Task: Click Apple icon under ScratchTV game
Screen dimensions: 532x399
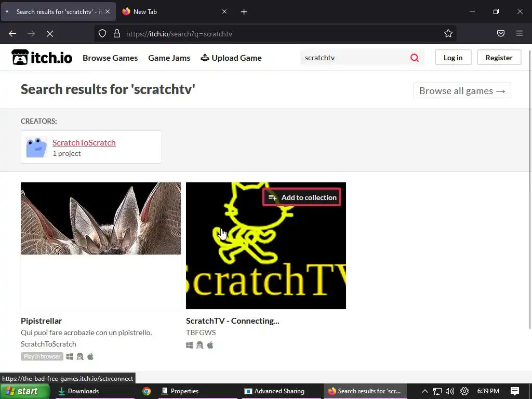Action: (210, 345)
